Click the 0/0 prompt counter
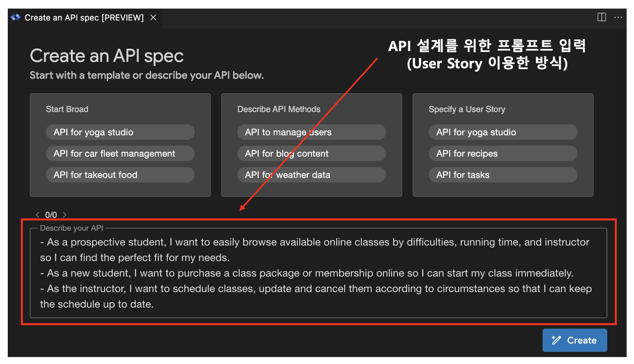Image resolution: width=634 pixels, height=364 pixels. tap(51, 215)
